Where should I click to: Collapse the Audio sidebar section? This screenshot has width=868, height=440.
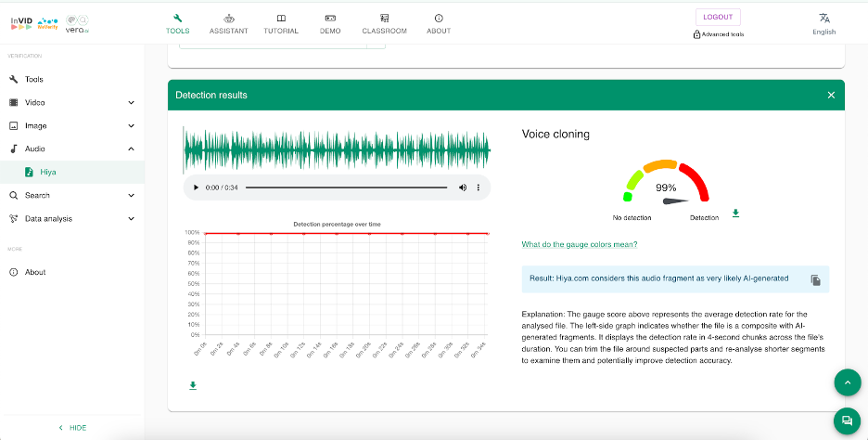(x=72, y=149)
